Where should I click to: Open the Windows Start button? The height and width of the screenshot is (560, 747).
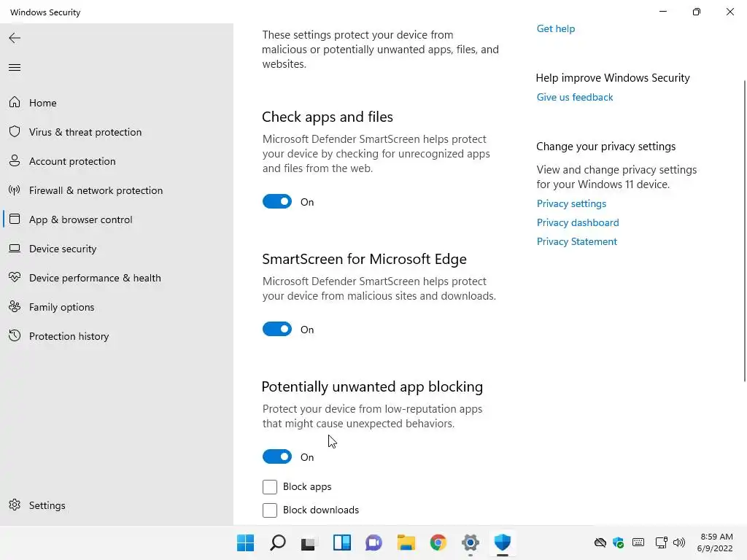(245, 542)
